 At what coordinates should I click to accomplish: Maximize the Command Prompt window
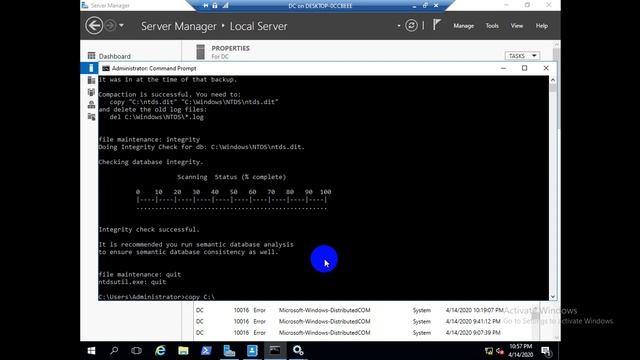pos(524,68)
